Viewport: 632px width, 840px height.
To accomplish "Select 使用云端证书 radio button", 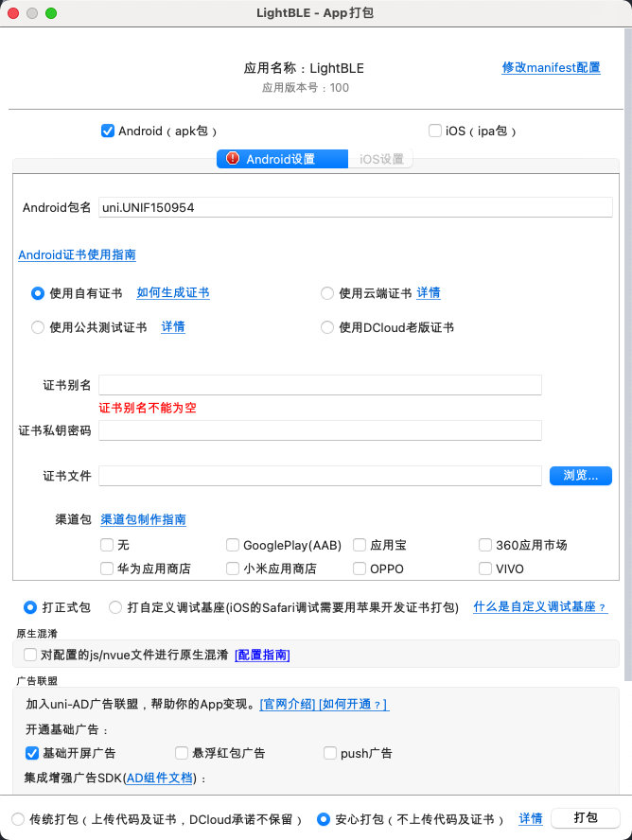I will (326, 293).
